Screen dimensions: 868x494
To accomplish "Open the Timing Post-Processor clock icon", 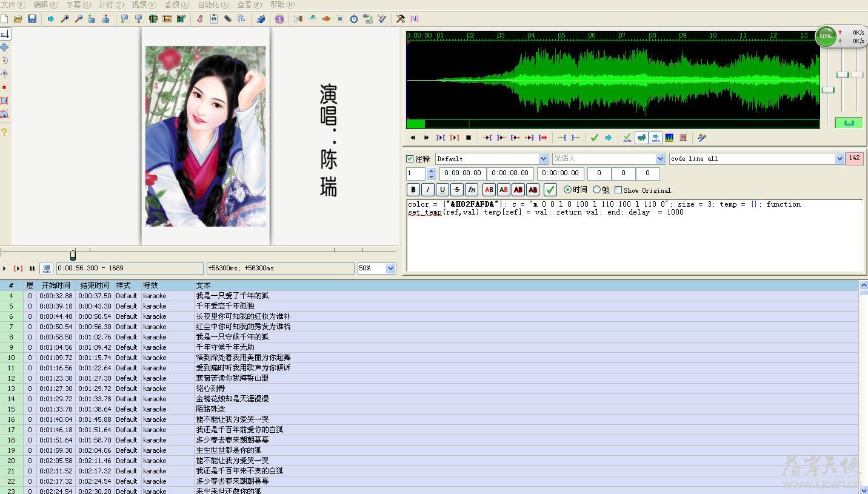I will pos(354,19).
